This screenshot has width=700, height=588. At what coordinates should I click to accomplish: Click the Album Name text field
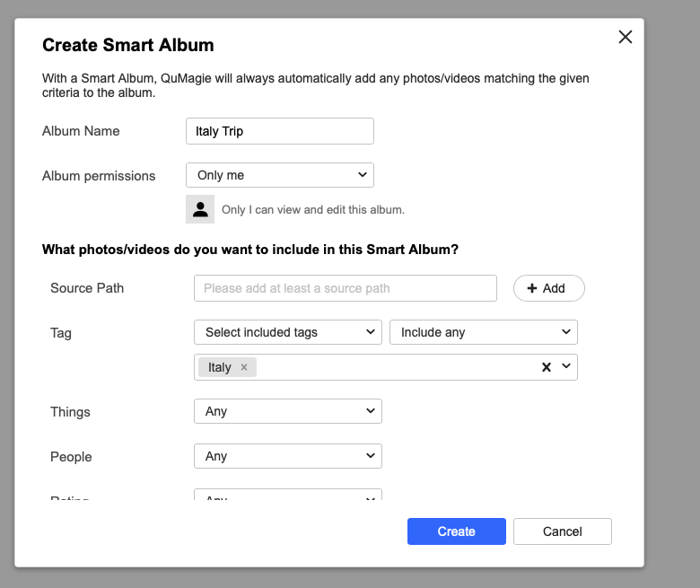tap(279, 131)
